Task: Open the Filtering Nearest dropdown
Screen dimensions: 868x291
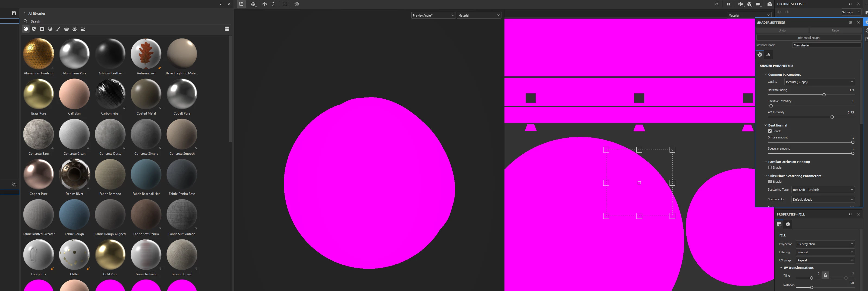Action: click(x=825, y=252)
